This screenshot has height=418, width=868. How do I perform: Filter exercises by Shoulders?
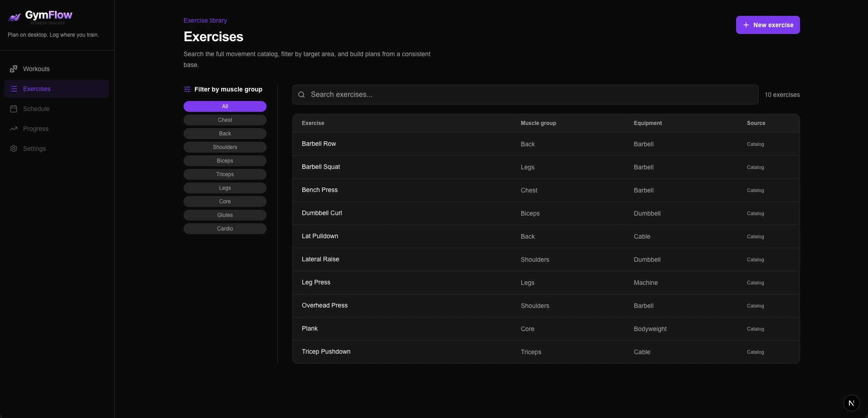click(x=225, y=147)
